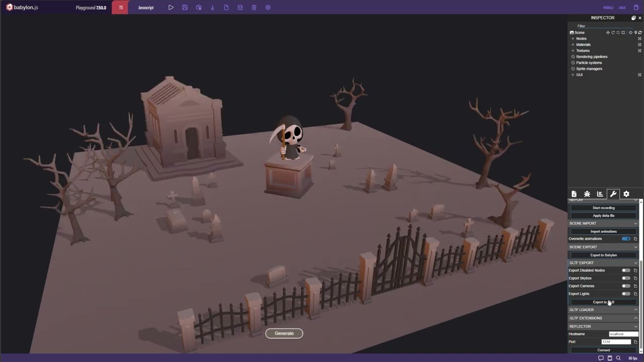
Task: Expand the GUI tree with its plus sign
Action: point(573,75)
